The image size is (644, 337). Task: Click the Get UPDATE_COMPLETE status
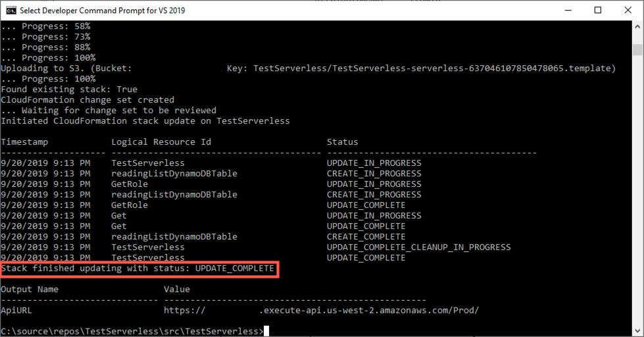click(x=366, y=226)
